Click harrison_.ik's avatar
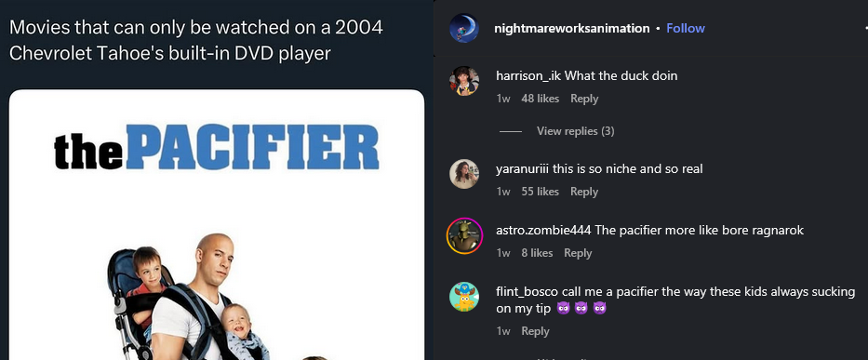The width and height of the screenshot is (868, 360). [x=464, y=81]
